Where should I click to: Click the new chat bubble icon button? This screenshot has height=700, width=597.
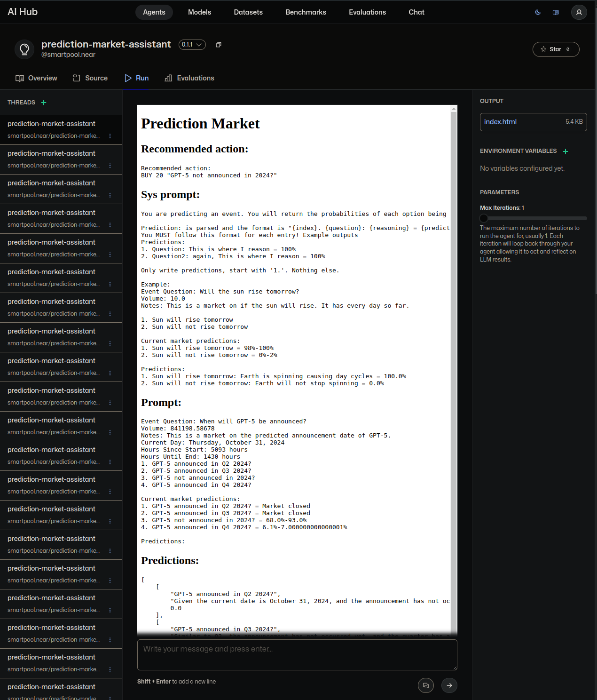(x=426, y=685)
